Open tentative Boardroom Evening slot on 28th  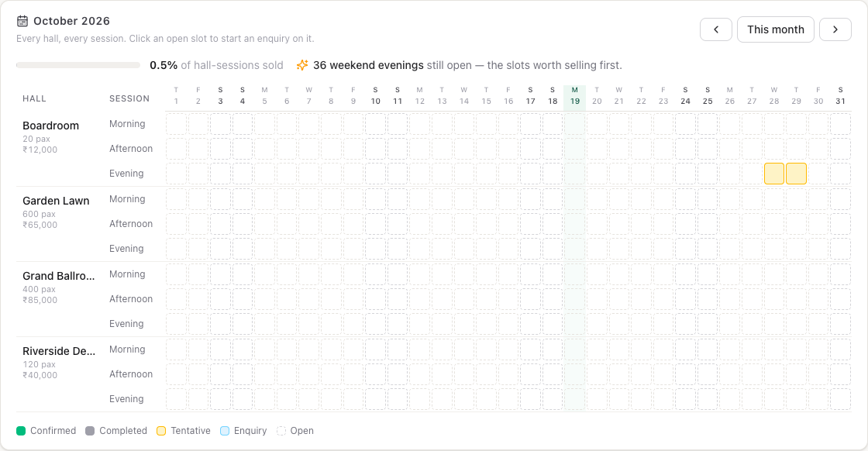point(774,174)
